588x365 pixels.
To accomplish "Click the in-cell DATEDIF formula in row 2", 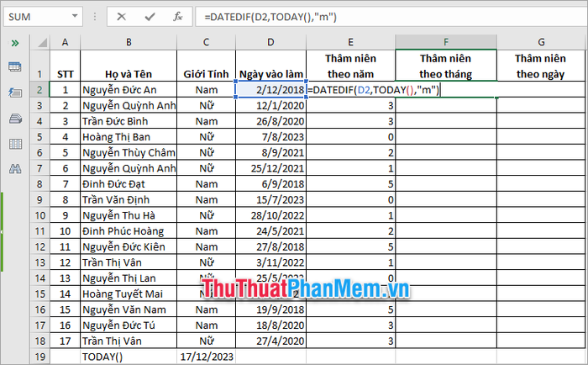I will [374, 90].
